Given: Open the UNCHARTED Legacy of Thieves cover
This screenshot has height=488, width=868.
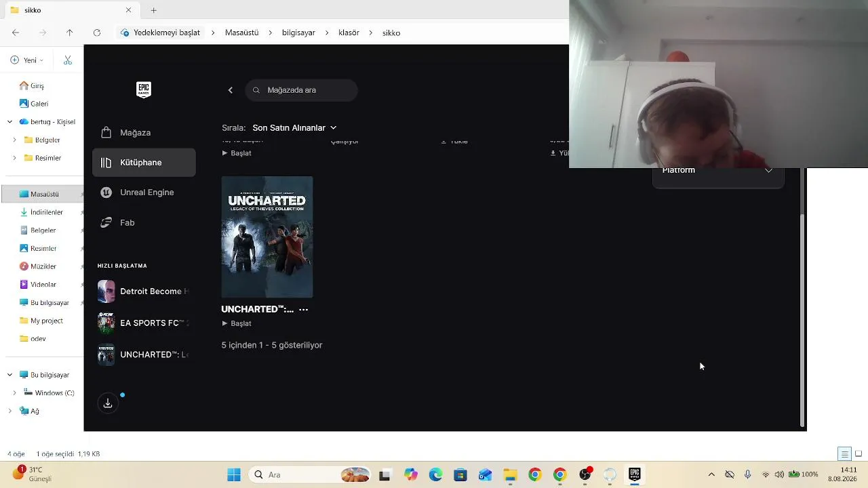Looking at the screenshot, I should point(267,237).
